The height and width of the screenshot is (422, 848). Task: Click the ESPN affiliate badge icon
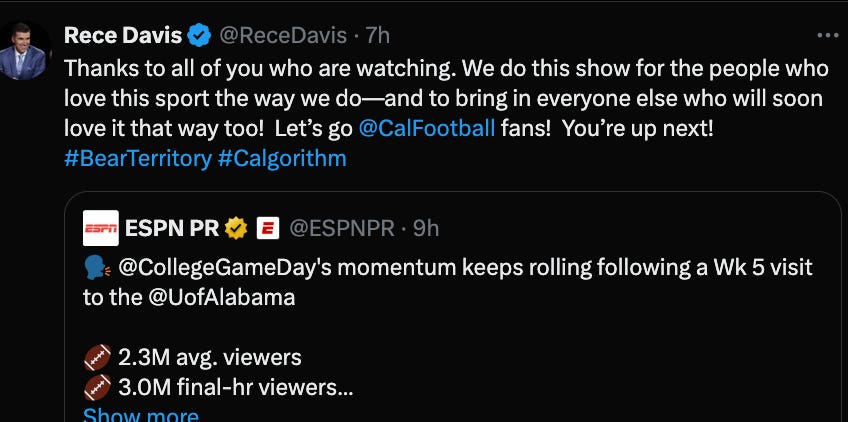coord(267,229)
